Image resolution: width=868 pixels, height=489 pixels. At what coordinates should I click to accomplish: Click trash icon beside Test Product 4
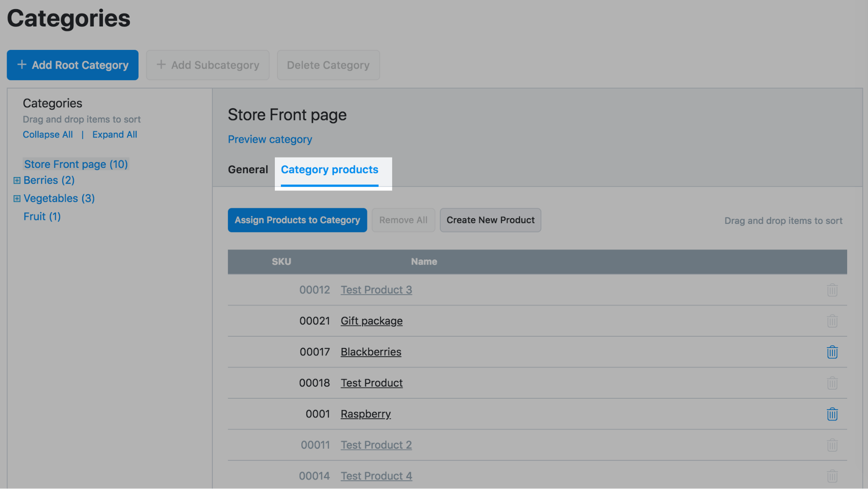832,476
